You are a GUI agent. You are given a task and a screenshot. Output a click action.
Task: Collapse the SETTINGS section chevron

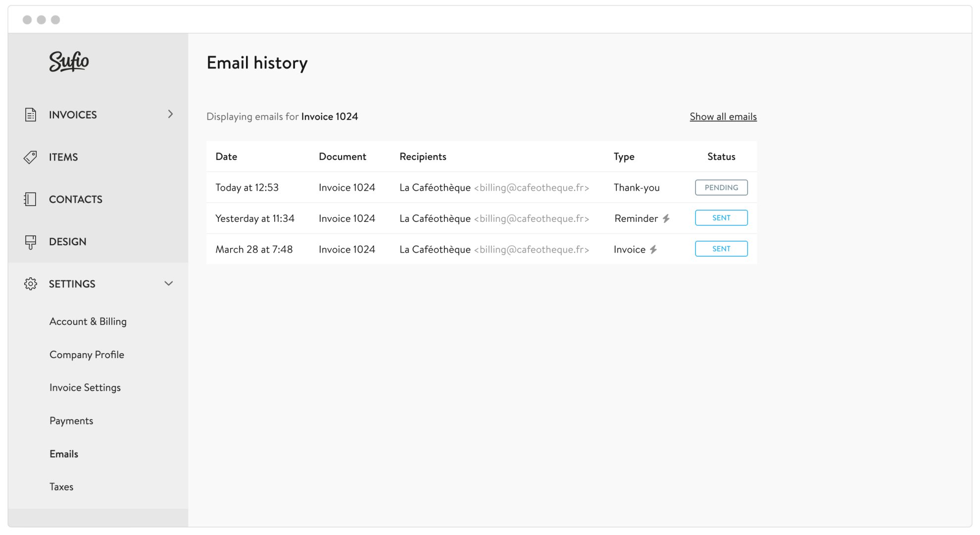click(168, 284)
